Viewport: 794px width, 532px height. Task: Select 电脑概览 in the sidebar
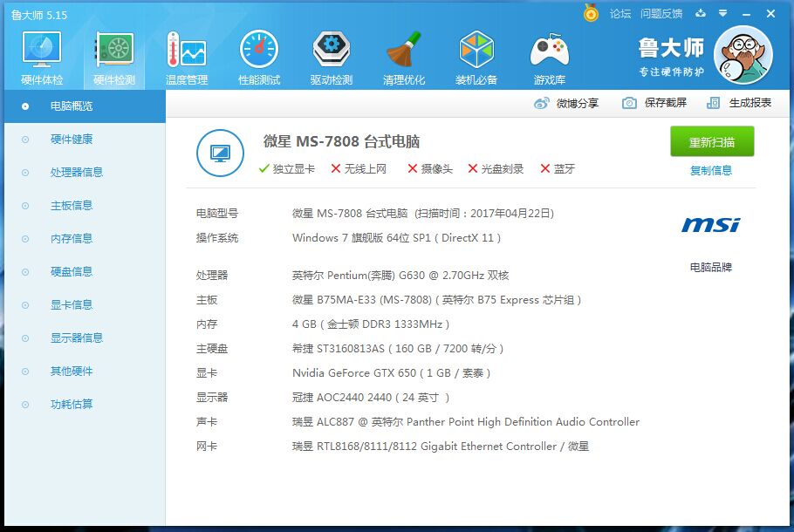click(x=86, y=106)
